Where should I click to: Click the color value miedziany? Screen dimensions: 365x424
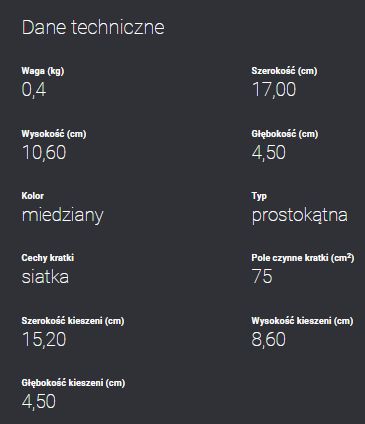click(63, 215)
